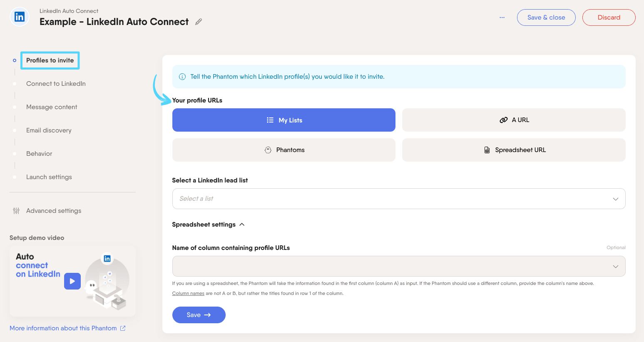Select the Phantoms input option
644x342 pixels.
pyautogui.click(x=283, y=150)
